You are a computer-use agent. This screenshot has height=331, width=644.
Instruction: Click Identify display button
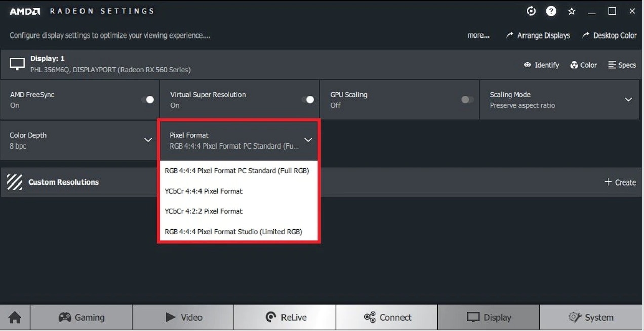tap(541, 65)
